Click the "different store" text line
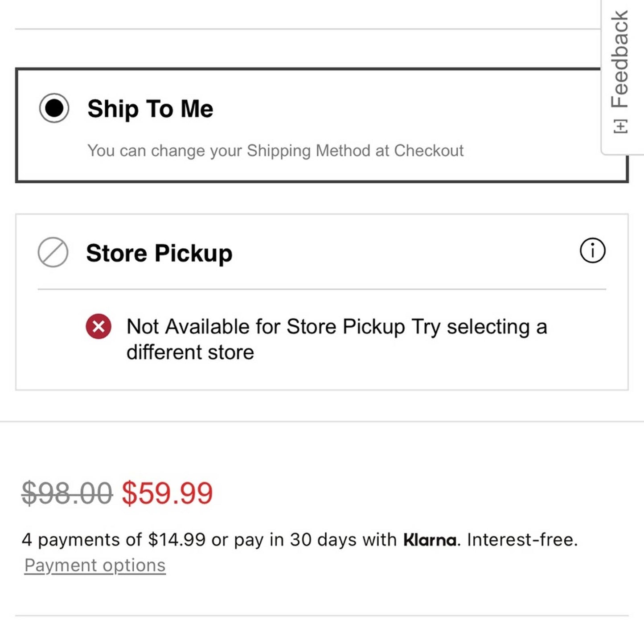 coord(190,353)
